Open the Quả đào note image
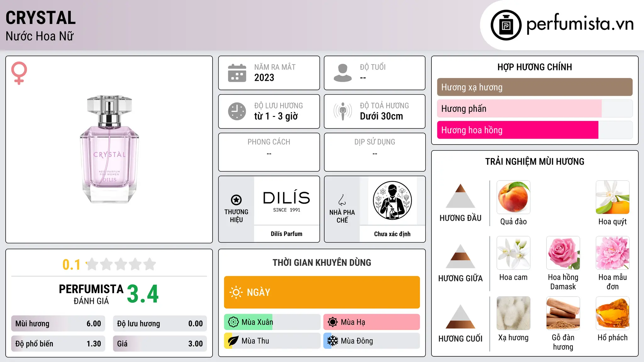The image size is (644, 362). [514, 197]
